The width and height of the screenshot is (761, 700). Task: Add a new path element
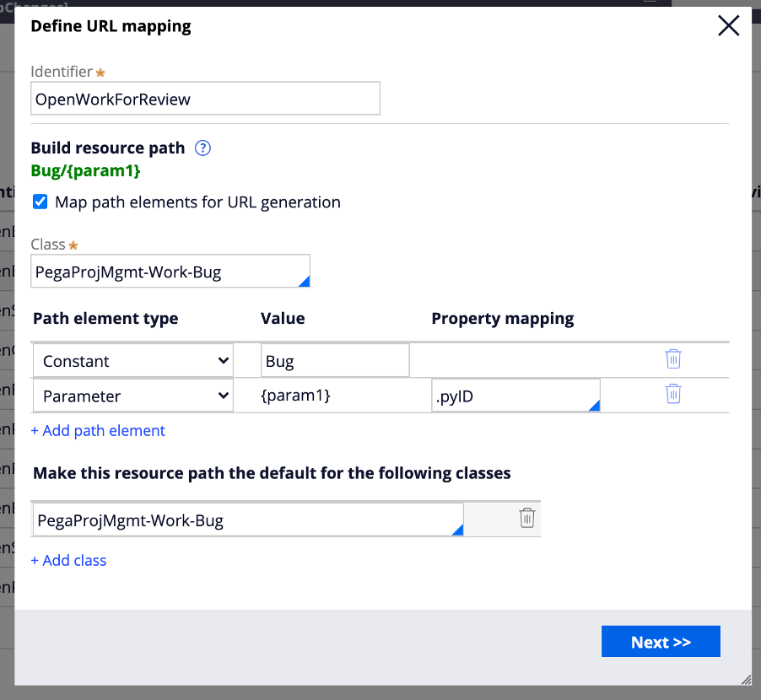coord(97,430)
